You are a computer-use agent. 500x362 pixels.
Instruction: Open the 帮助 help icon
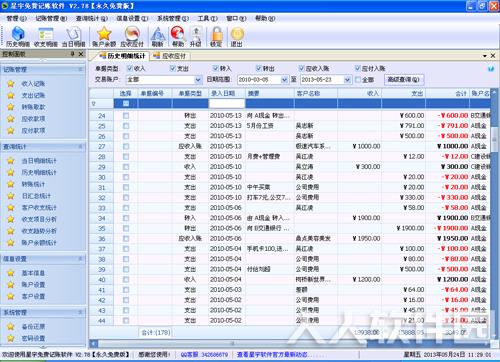178,37
